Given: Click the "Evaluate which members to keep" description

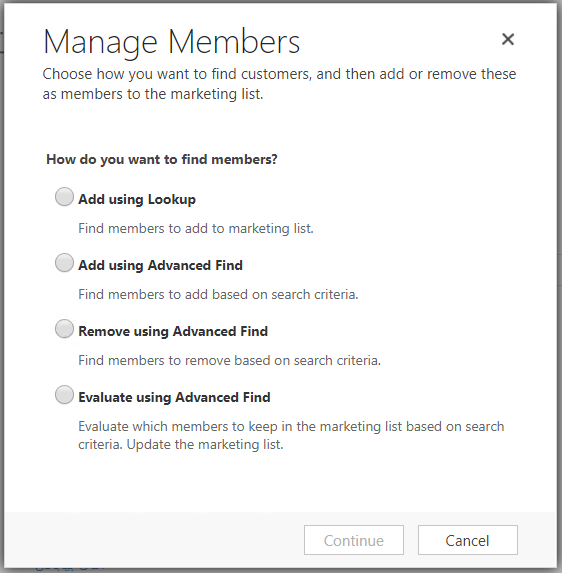Looking at the screenshot, I should pyautogui.click(x=291, y=436).
